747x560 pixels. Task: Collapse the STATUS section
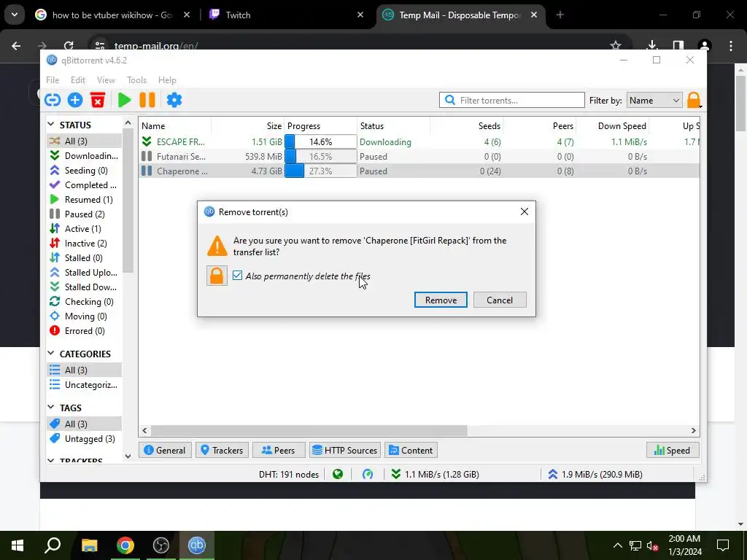(52, 125)
